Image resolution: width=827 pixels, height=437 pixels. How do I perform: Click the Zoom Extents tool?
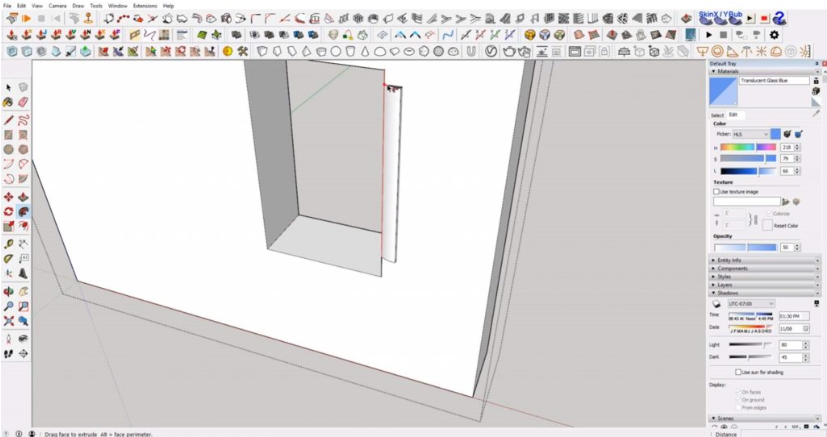[8, 321]
